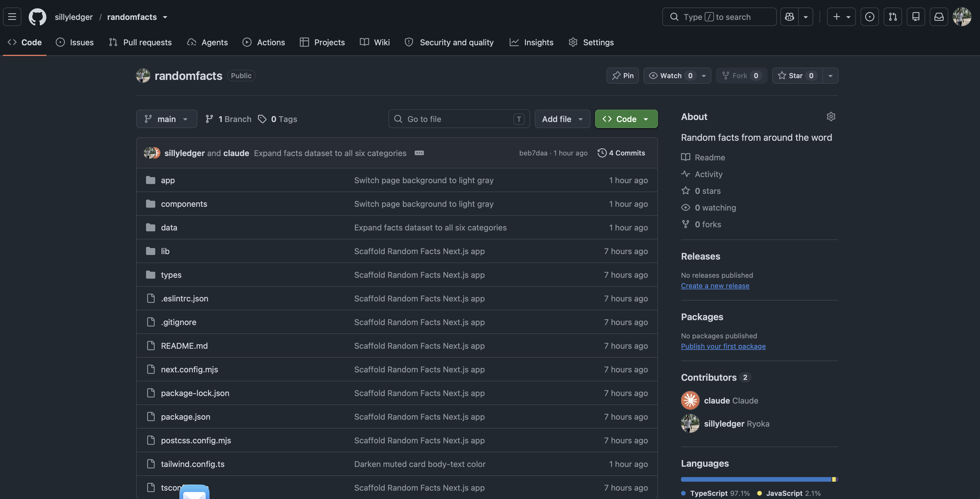Open the README.md file
The width and height of the screenshot is (980, 499).
pyautogui.click(x=184, y=346)
